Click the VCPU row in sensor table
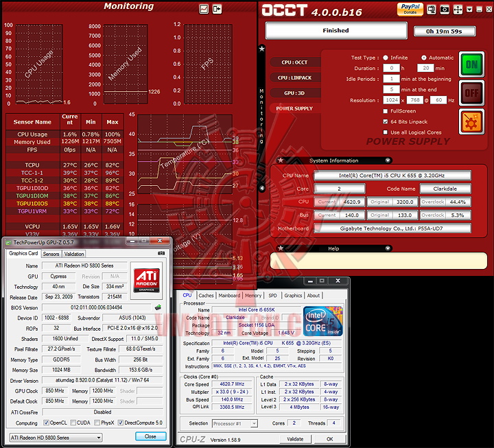Screen dimensions: 494x448 pyautogui.click(x=64, y=226)
